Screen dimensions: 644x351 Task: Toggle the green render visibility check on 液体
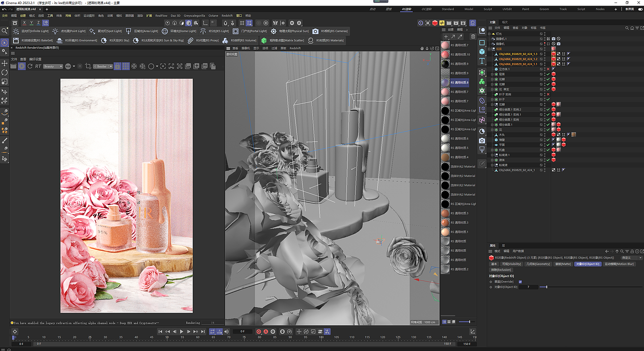(547, 160)
